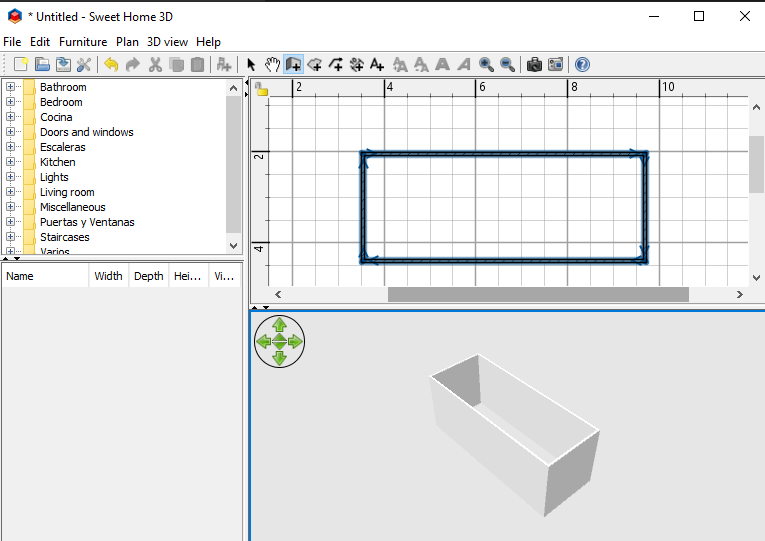Toggle the plan base lock icon

pos(261,89)
